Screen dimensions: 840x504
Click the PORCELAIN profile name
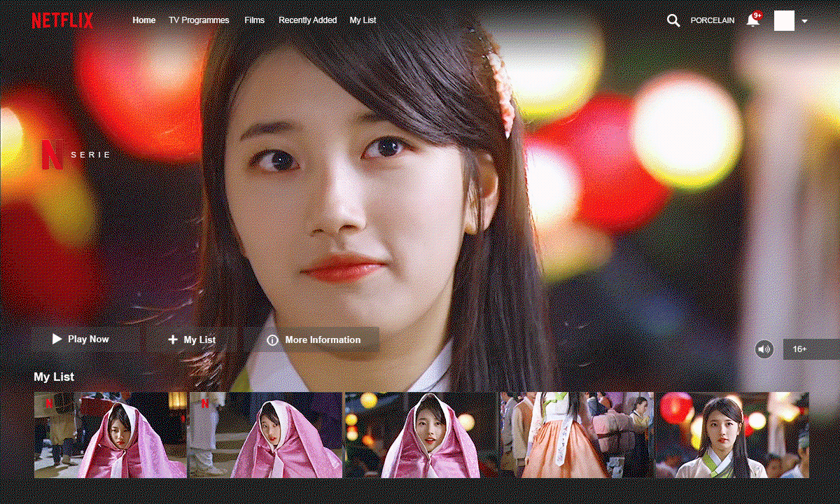click(x=713, y=20)
